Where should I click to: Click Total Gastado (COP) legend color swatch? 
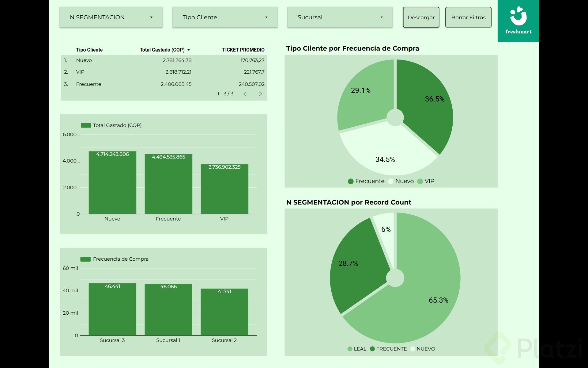coord(86,125)
